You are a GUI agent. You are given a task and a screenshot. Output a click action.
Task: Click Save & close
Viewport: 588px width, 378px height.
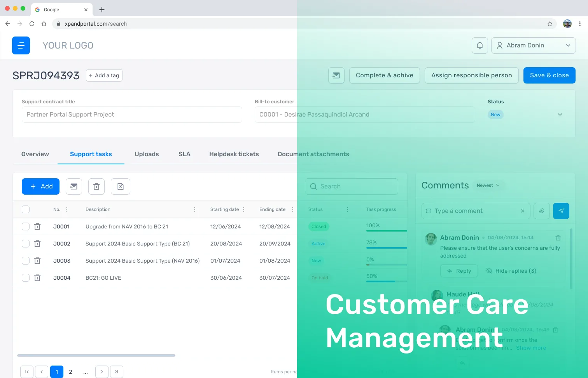(549, 75)
